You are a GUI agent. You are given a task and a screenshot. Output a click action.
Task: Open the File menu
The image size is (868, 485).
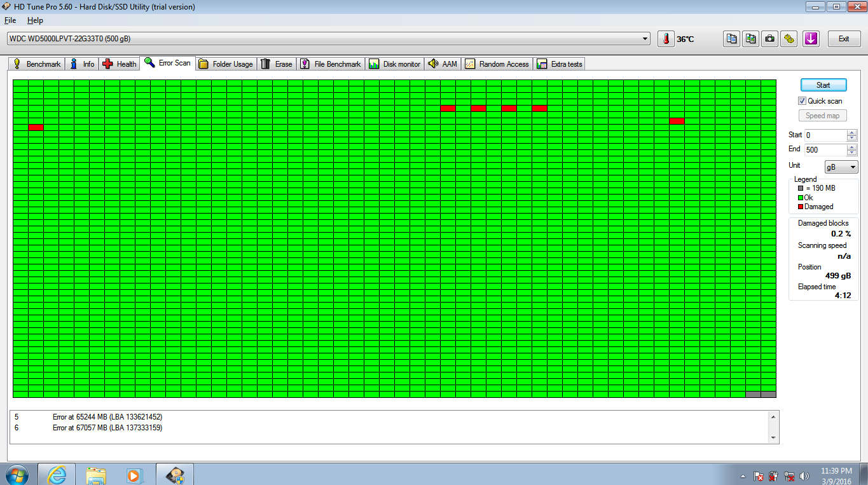[10, 20]
